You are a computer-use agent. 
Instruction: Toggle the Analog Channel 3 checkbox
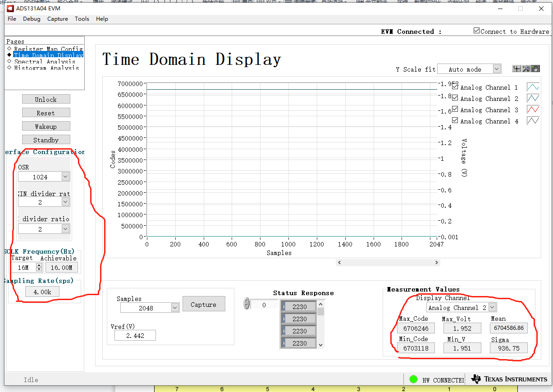pos(455,109)
